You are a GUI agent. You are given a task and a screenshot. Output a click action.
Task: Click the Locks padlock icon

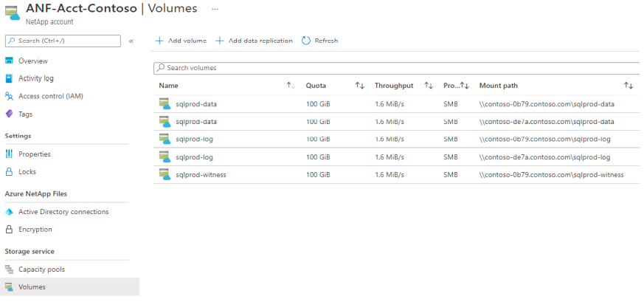click(x=9, y=172)
